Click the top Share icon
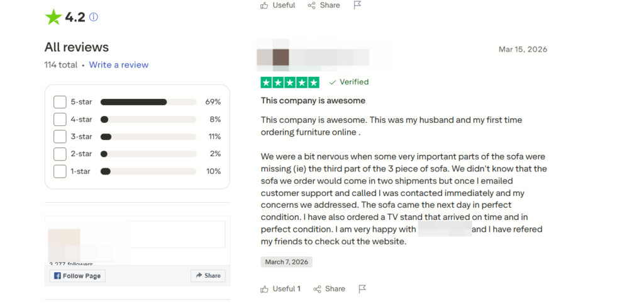 pyautogui.click(x=312, y=6)
